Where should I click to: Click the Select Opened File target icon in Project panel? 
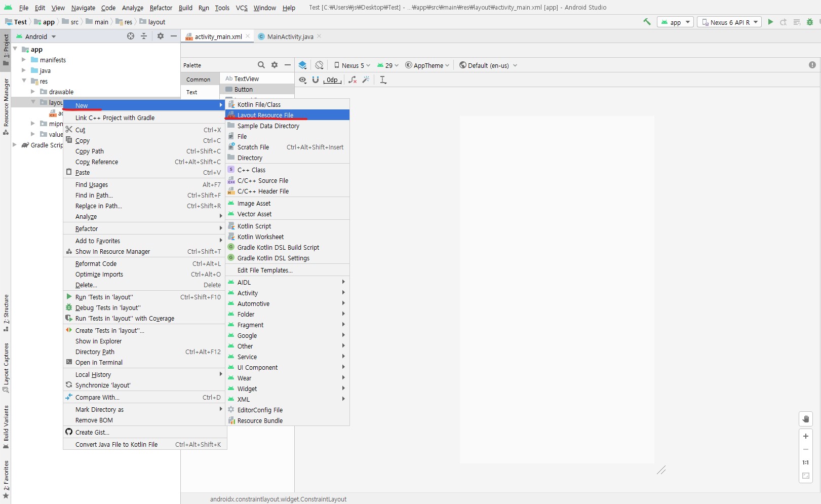pyautogui.click(x=131, y=36)
